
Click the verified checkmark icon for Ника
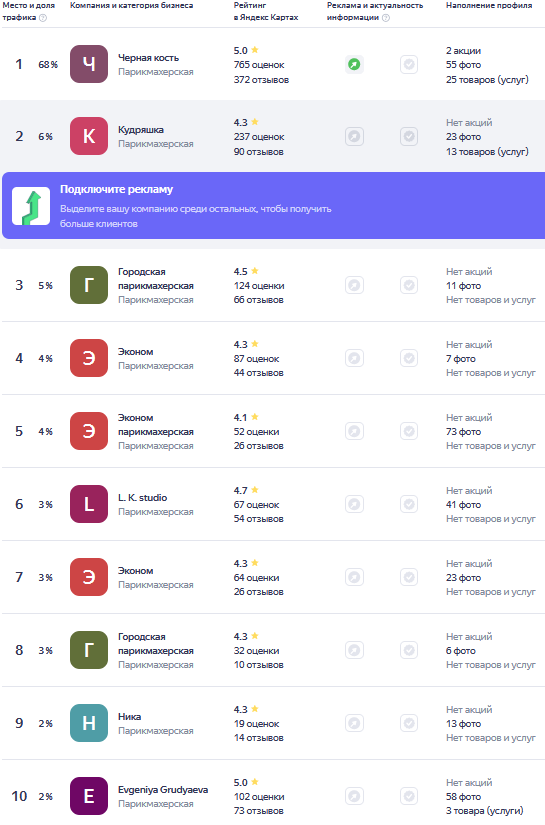[409, 723]
